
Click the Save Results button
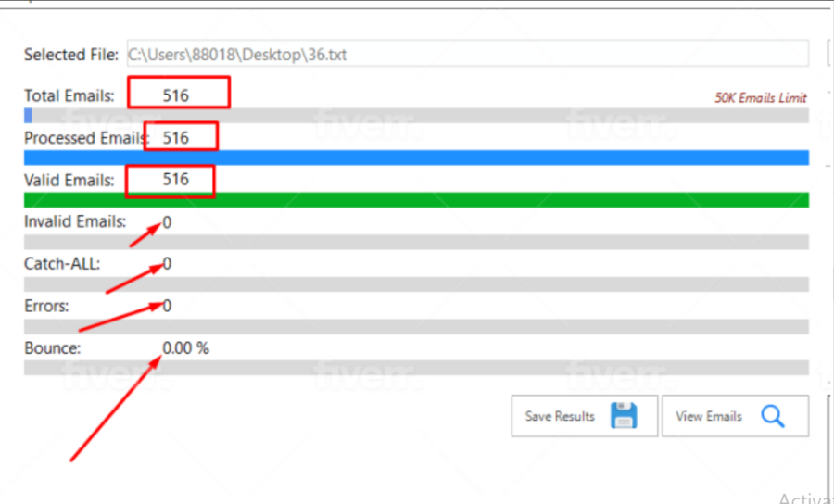click(585, 416)
